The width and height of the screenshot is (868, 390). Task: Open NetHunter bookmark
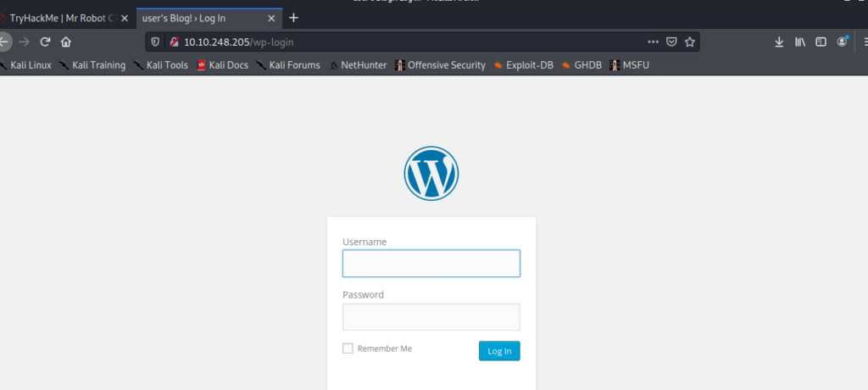(358, 65)
